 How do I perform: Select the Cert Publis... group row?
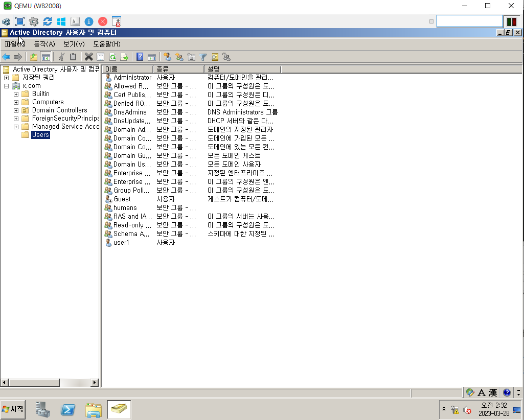click(x=132, y=95)
